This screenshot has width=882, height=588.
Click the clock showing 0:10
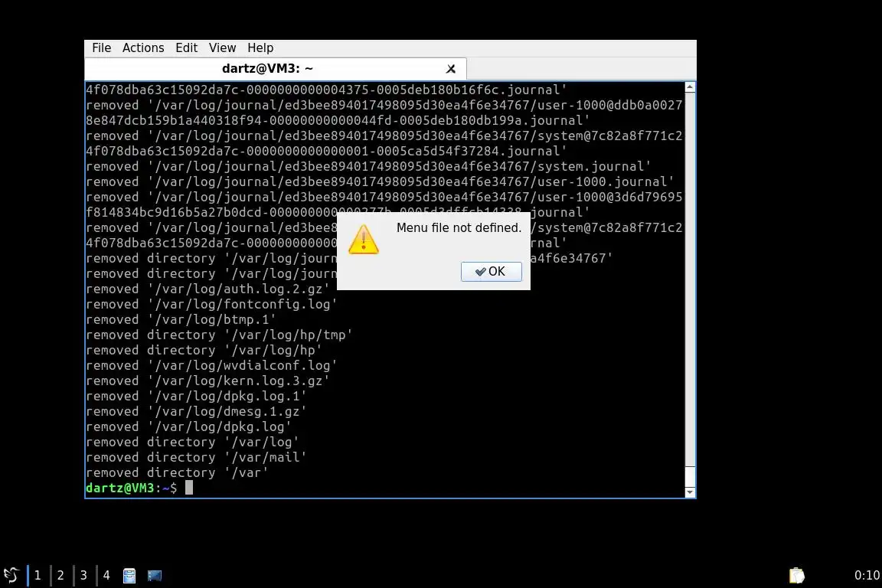pyautogui.click(x=866, y=575)
